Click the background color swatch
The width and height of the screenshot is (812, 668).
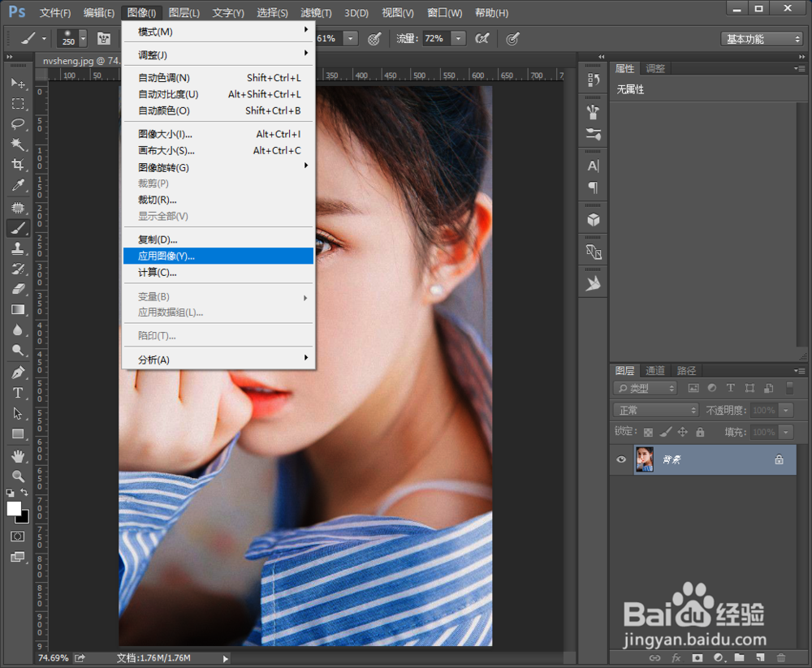[24, 518]
